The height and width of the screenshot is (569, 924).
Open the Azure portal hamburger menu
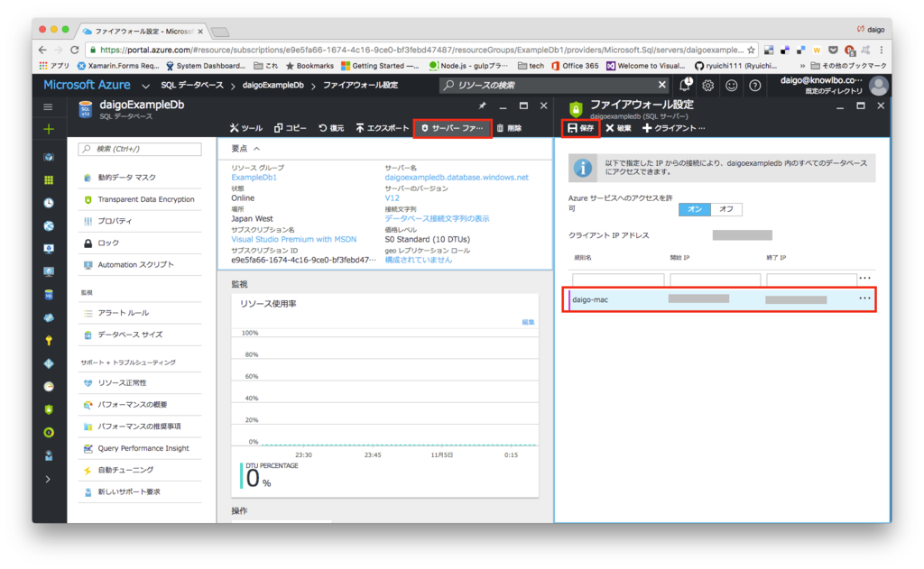coord(49,106)
